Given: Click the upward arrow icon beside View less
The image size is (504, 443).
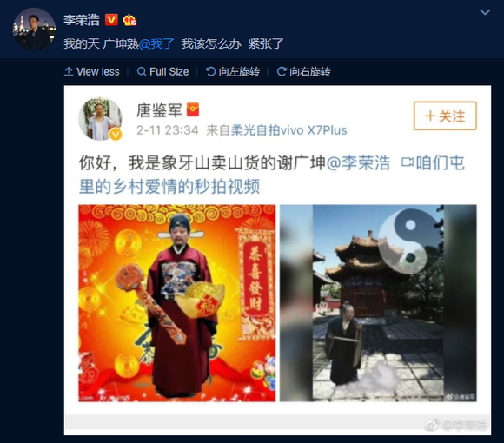Looking at the screenshot, I should pyautogui.click(x=69, y=71).
